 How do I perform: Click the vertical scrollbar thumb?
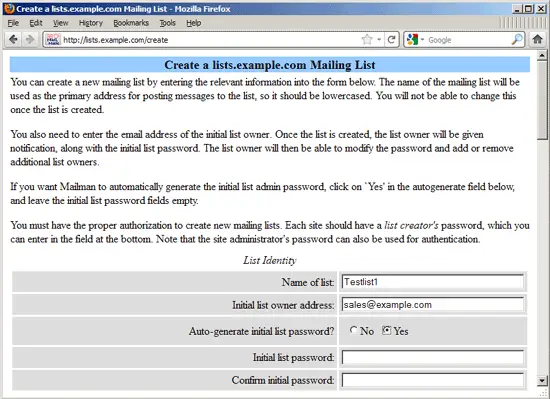542,100
